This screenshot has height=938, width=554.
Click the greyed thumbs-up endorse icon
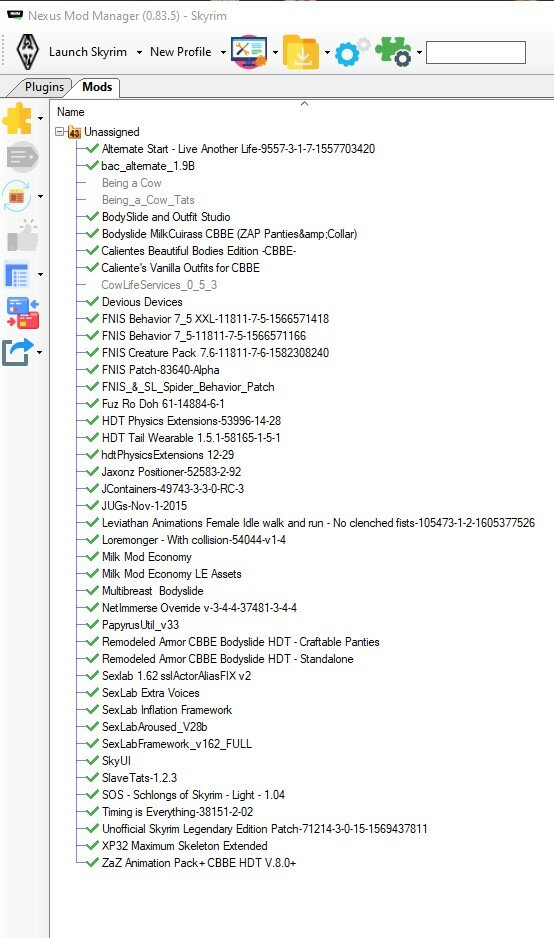22,235
